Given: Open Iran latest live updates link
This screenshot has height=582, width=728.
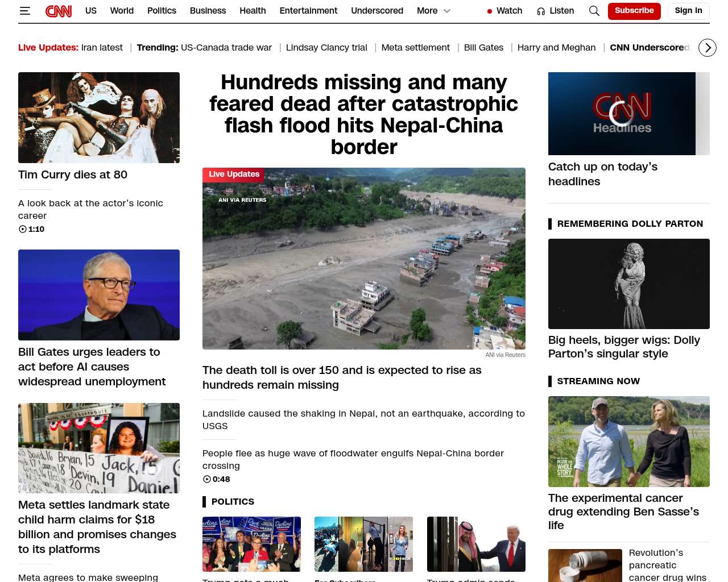Looking at the screenshot, I should click(x=102, y=48).
